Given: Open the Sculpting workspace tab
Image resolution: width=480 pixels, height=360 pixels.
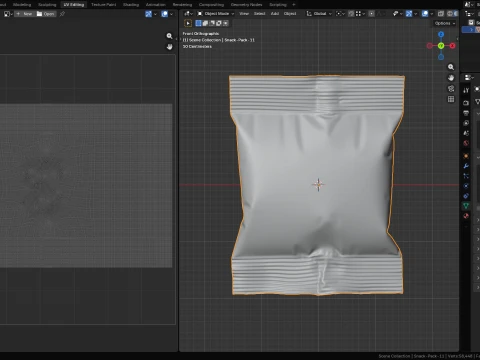Looking at the screenshot, I should click(47, 5).
